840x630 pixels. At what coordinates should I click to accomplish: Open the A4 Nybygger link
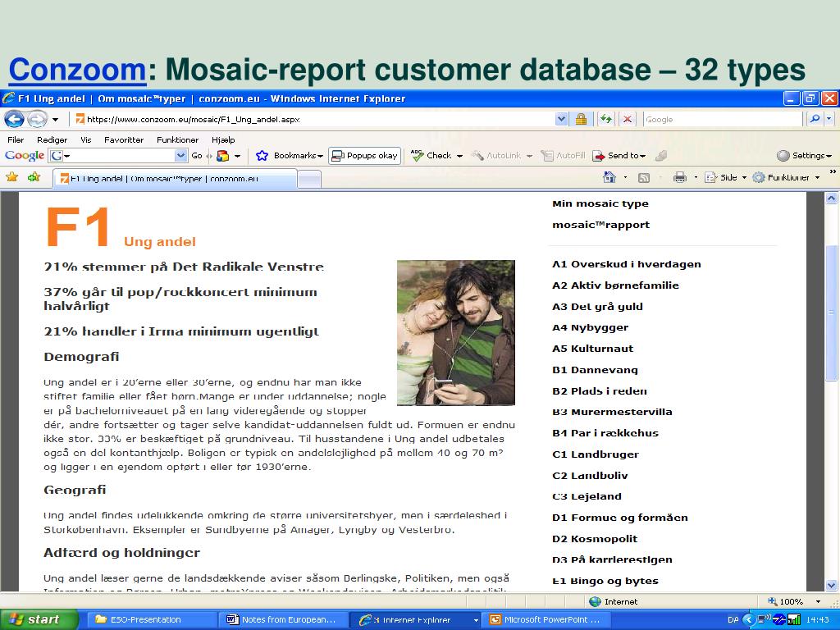tap(590, 327)
